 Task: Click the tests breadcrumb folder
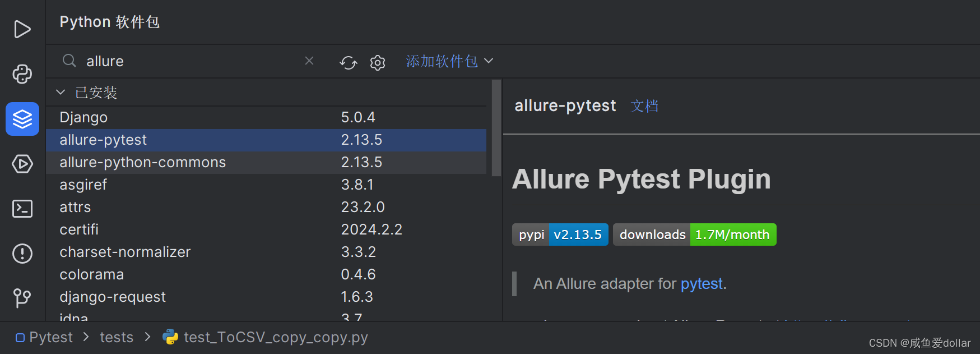pos(117,337)
